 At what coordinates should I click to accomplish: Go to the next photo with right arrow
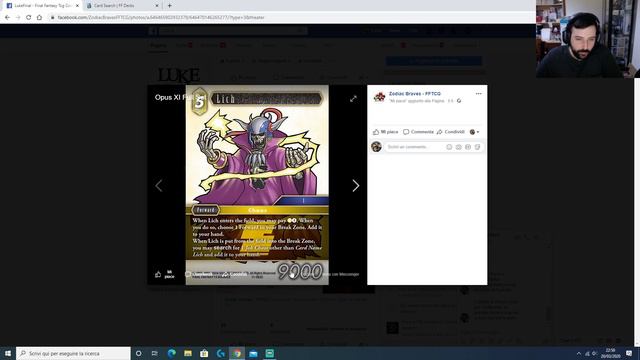coord(356,186)
